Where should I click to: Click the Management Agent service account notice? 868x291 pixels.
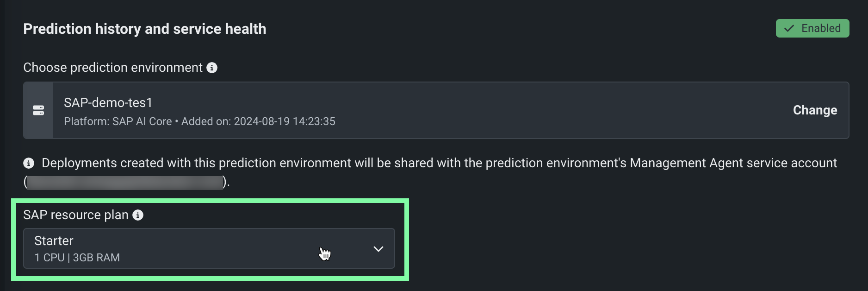pyautogui.click(x=439, y=163)
